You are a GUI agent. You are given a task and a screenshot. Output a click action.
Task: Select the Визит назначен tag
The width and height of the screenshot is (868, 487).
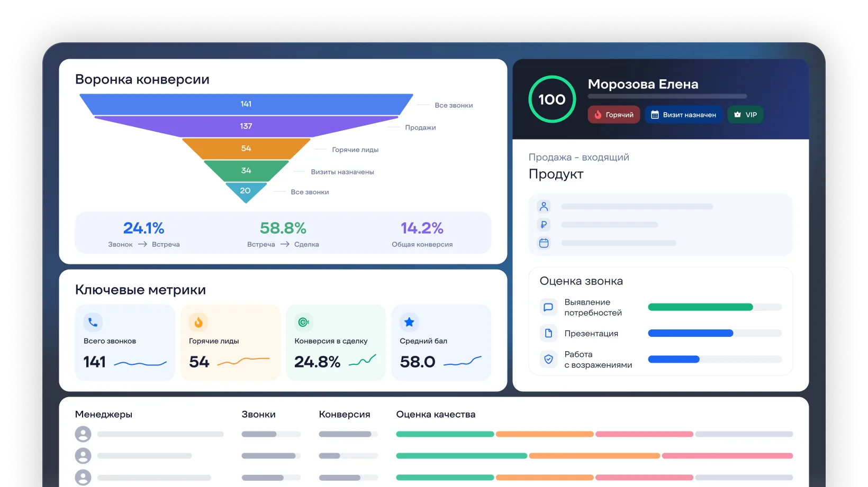click(683, 115)
